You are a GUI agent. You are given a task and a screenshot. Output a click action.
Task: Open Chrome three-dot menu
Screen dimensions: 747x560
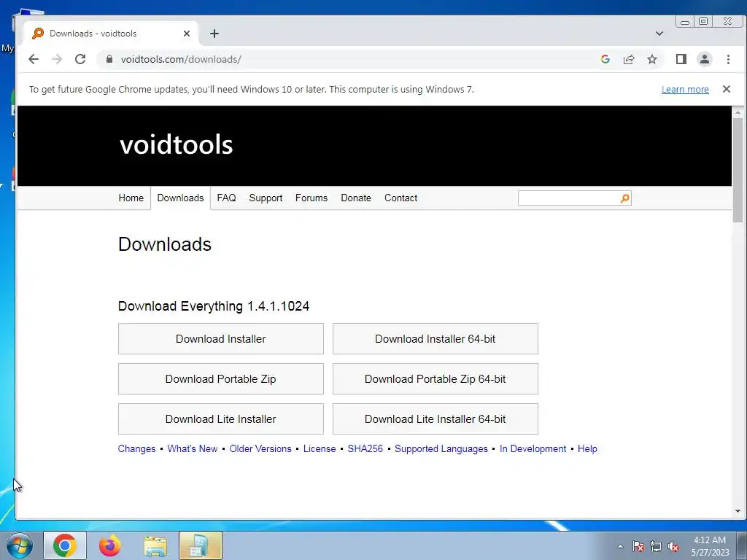click(x=728, y=59)
